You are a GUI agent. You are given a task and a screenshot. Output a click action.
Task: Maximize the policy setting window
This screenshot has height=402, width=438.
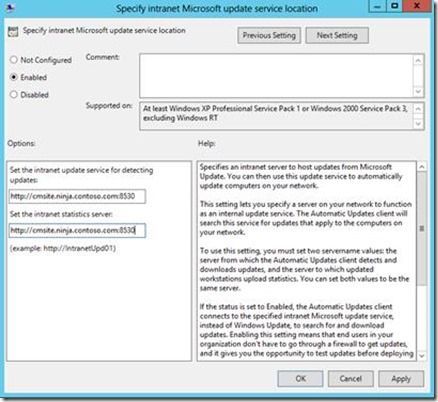(x=394, y=6)
